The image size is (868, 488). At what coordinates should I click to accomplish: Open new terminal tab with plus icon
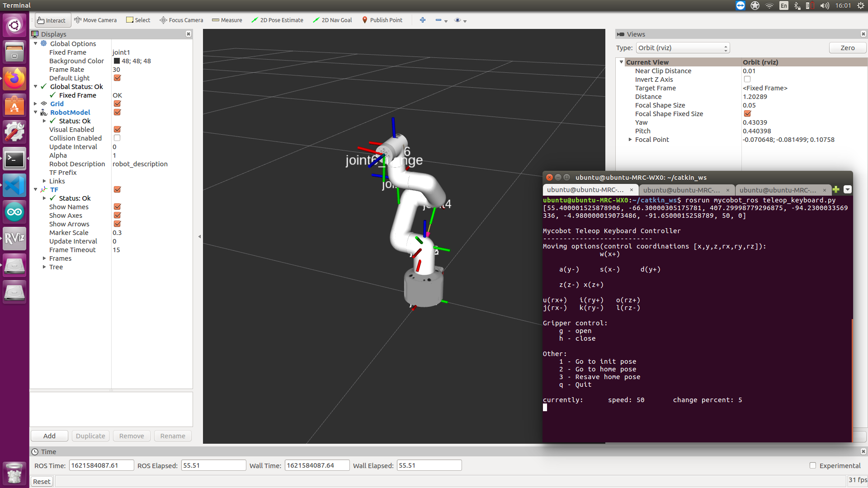click(835, 190)
